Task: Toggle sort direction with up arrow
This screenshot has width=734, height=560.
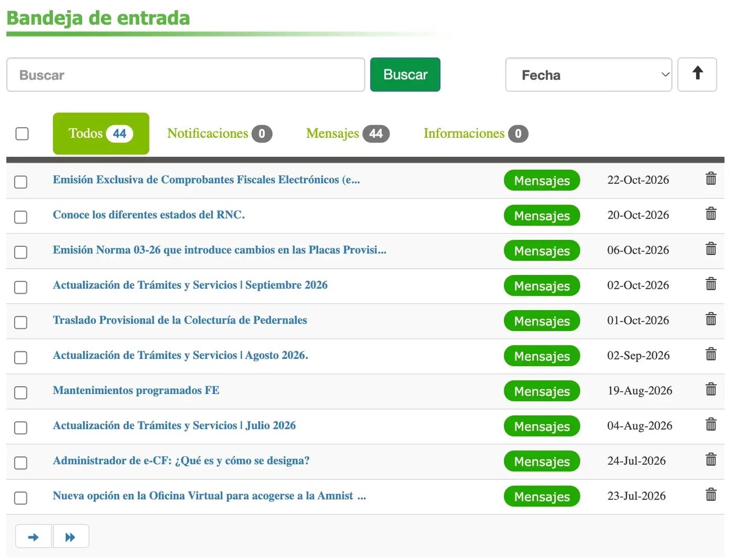Action: (x=697, y=74)
